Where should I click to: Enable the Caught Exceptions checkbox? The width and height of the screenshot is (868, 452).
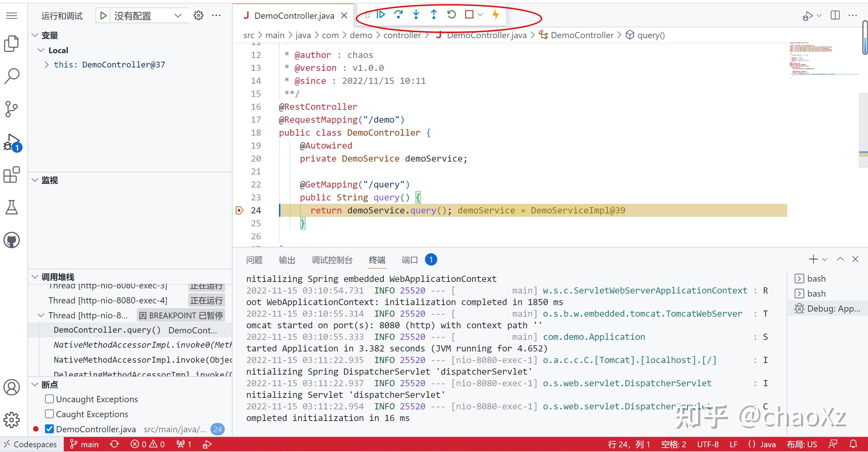49,414
